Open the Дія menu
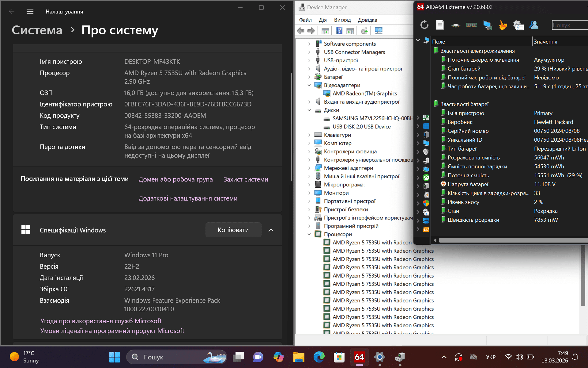588x368 pixels. click(x=322, y=20)
